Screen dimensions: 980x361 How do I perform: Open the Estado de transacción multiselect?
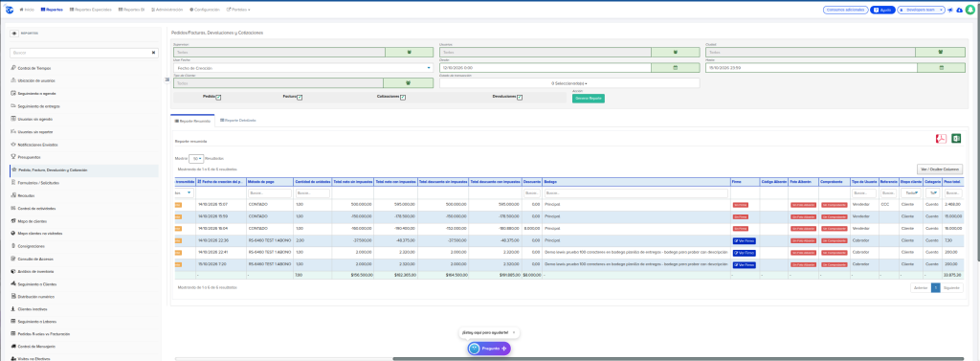569,82
